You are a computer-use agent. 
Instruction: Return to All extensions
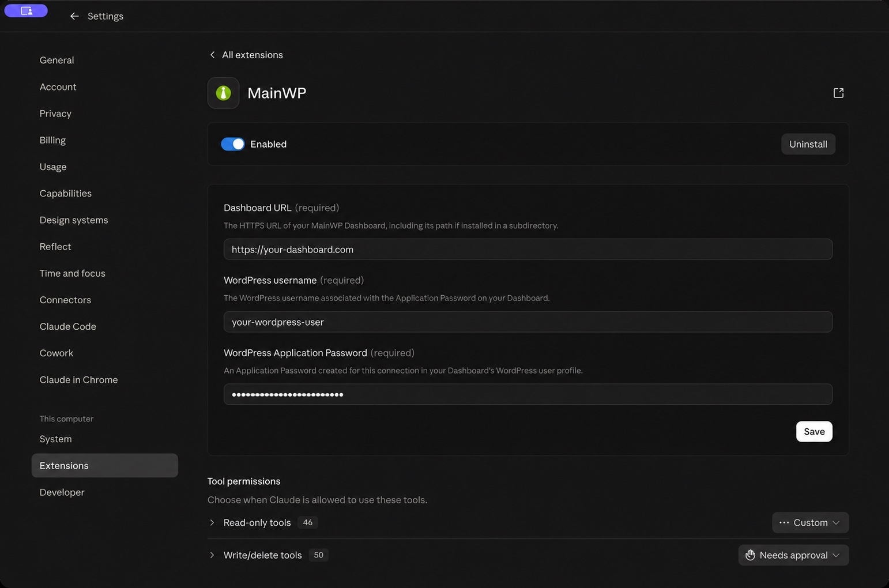click(253, 55)
